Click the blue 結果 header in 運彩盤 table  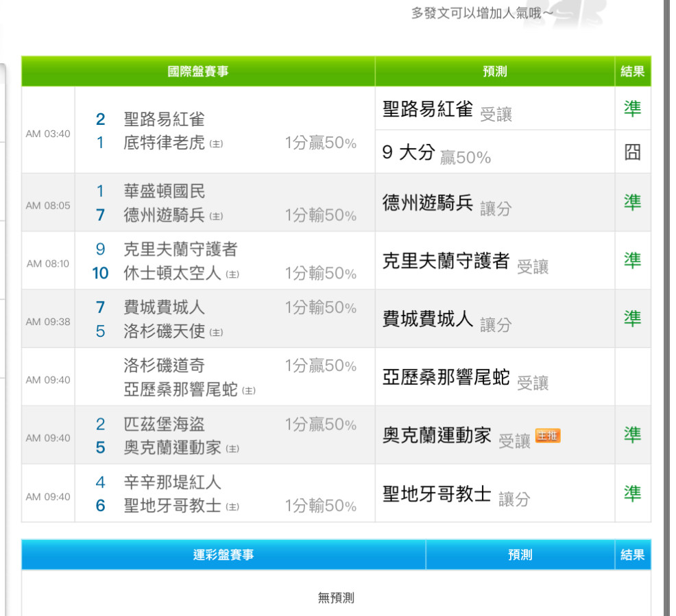click(x=632, y=555)
